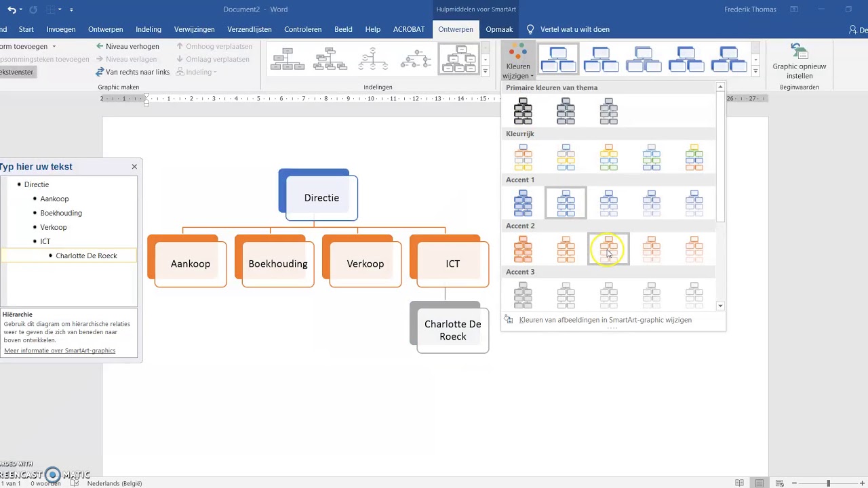Pick fifth Accent 2 orange option
This screenshot has height=488, width=868.
[694, 249]
